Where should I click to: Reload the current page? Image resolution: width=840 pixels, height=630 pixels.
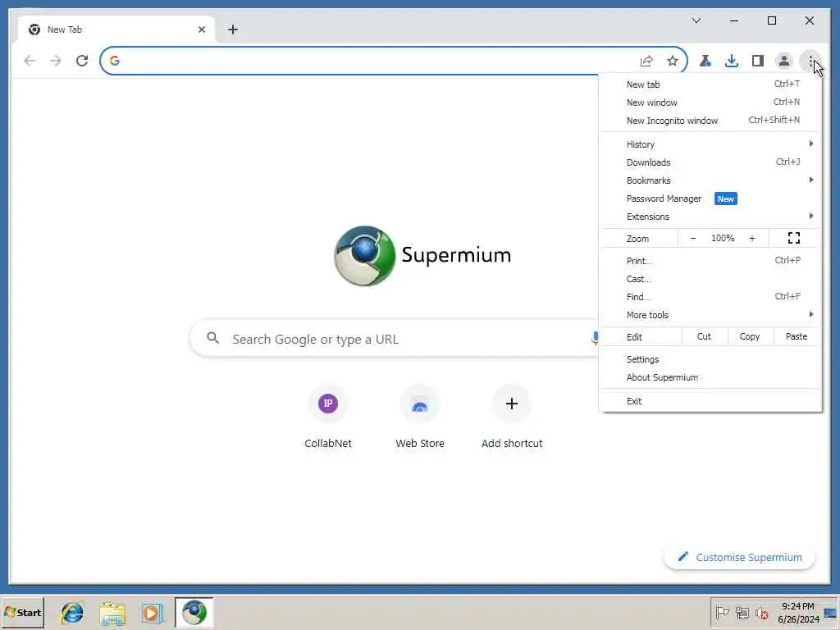82,61
